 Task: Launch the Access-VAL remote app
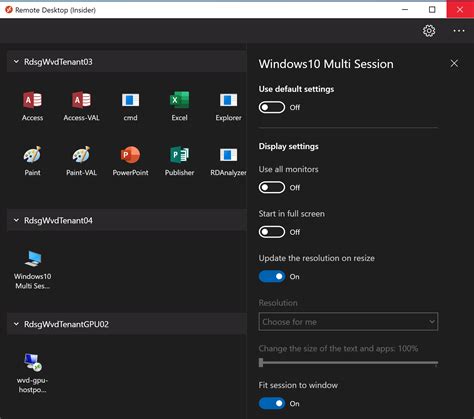(x=81, y=106)
